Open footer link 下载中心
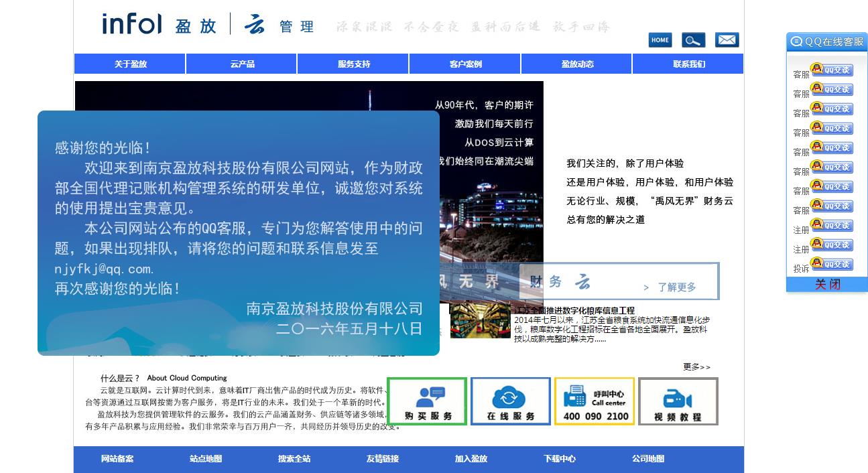The image size is (868, 473). (560, 459)
